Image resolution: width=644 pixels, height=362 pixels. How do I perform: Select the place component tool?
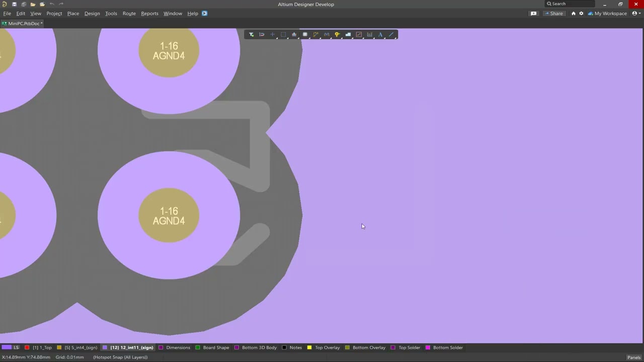click(x=305, y=35)
